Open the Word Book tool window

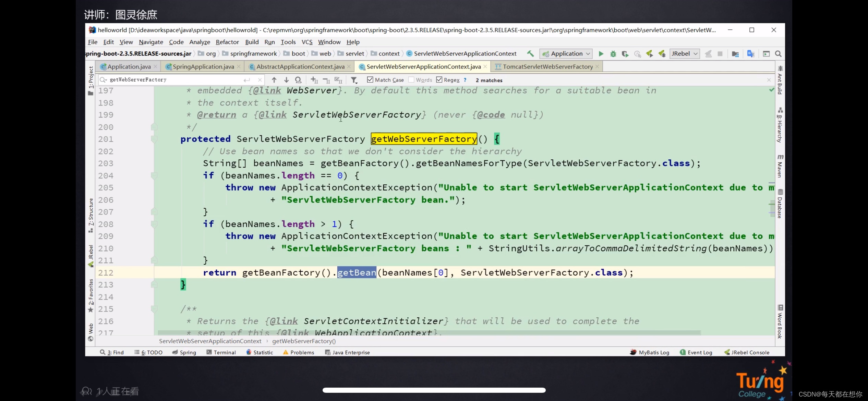(780, 321)
